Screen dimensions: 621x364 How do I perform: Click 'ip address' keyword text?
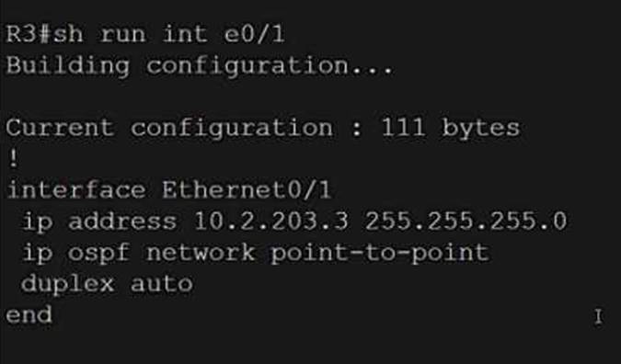99,222
